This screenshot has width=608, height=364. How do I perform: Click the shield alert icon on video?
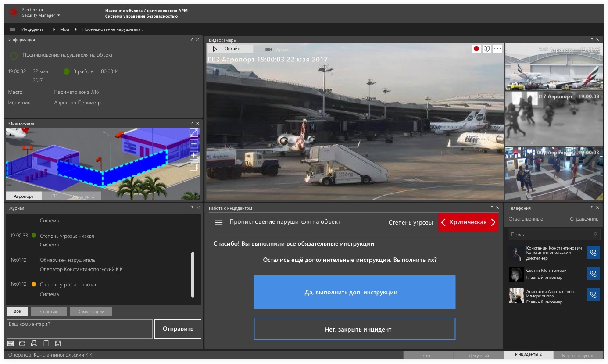tap(486, 49)
